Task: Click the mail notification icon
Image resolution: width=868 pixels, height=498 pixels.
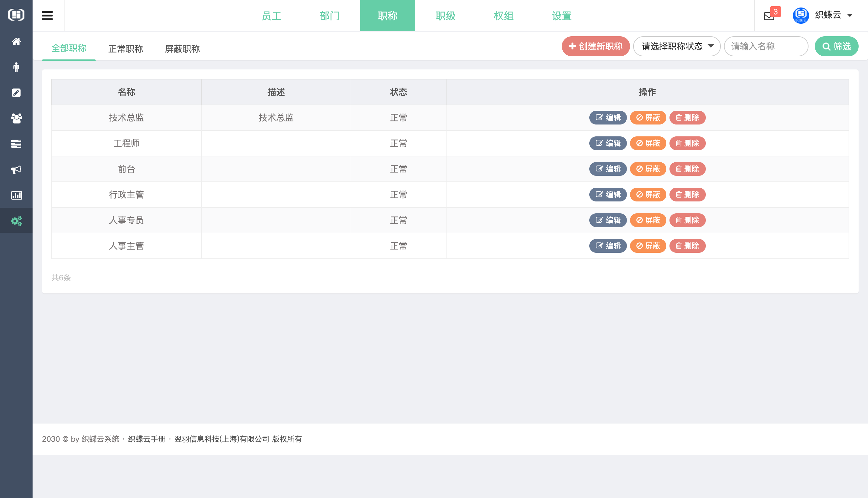Action: point(769,16)
